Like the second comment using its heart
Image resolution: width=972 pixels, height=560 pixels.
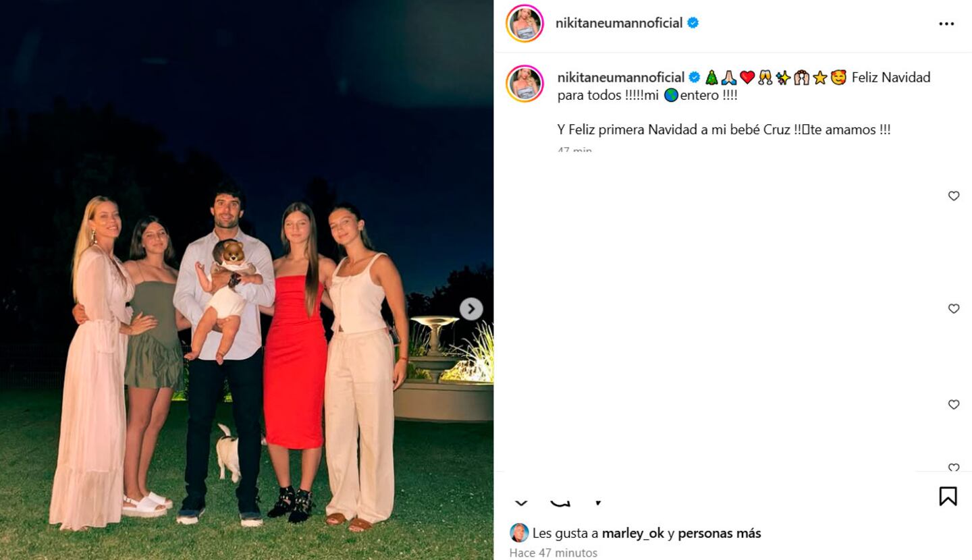point(954,308)
